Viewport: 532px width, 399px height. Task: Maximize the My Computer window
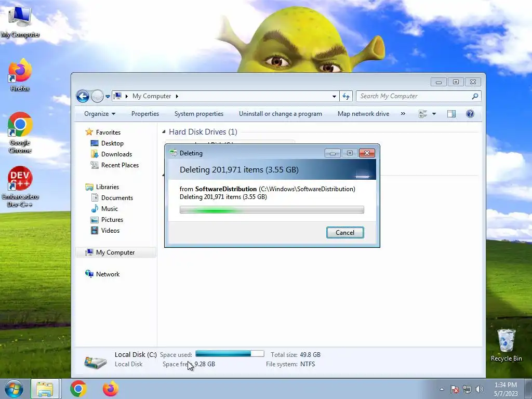click(456, 82)
